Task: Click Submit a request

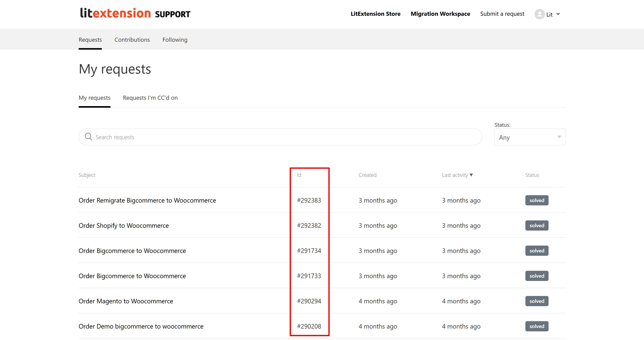Action: tap(502, 14)
